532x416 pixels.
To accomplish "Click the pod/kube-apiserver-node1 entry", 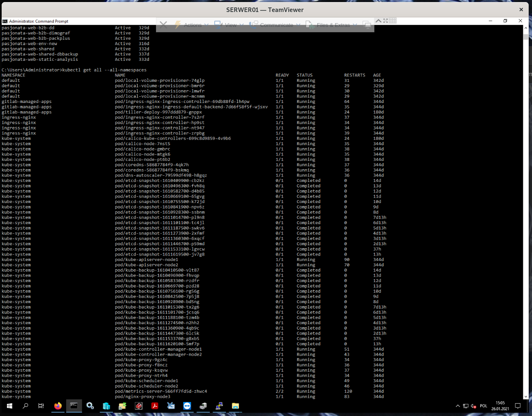I will 146,260.
